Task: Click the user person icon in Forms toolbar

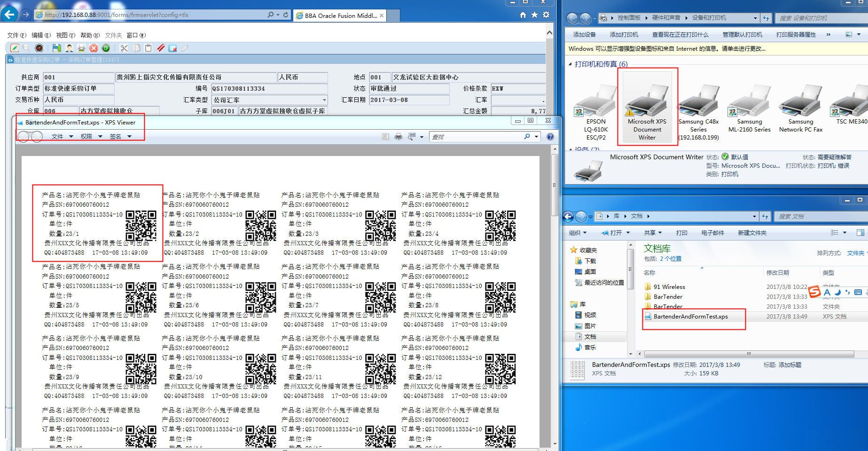Action: 69,48
